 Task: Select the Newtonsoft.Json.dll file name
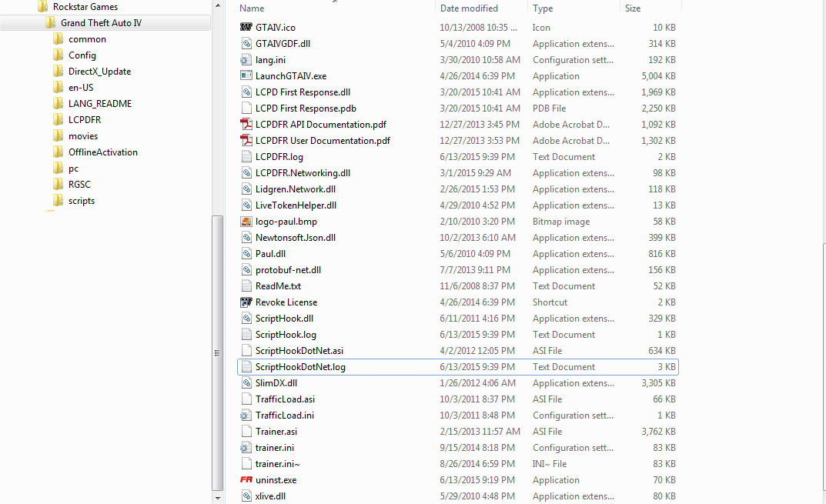click(296, 238)
